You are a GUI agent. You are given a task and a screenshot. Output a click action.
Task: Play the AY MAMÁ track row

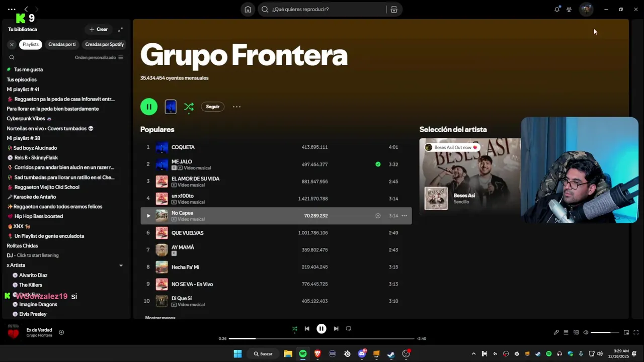pyautogui.click(x=276, y=250)
